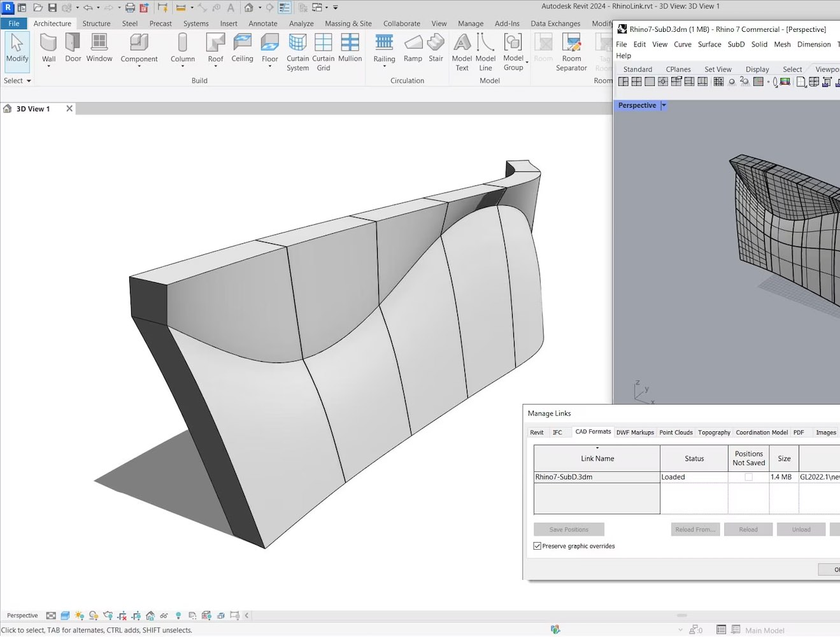The width and height of the screenshot is (840, 637).
Task: Open Customize Quick Access Toolbar dropdown
Action: click(336, 8)
